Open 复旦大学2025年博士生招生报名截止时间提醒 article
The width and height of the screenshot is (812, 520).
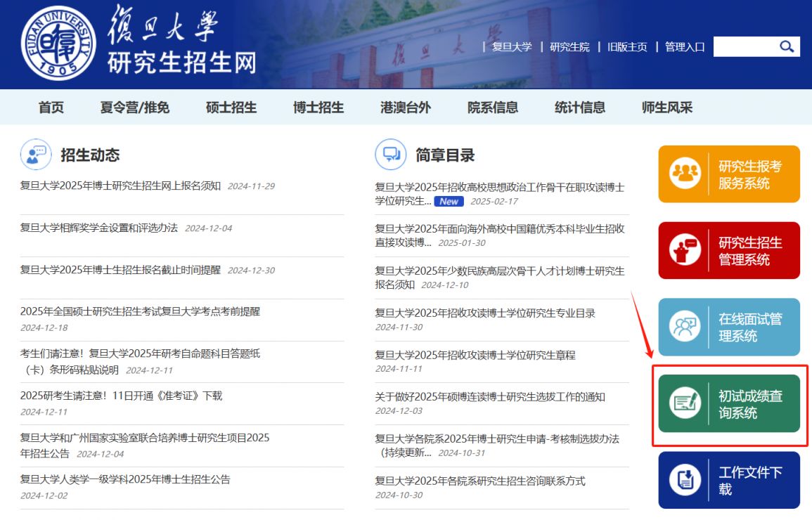[120, 270]
